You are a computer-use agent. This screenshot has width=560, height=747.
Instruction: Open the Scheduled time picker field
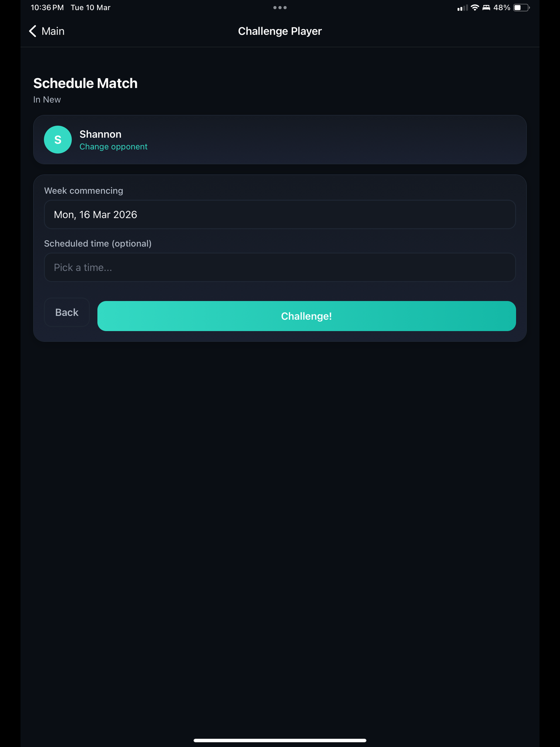tap(280, 267)
